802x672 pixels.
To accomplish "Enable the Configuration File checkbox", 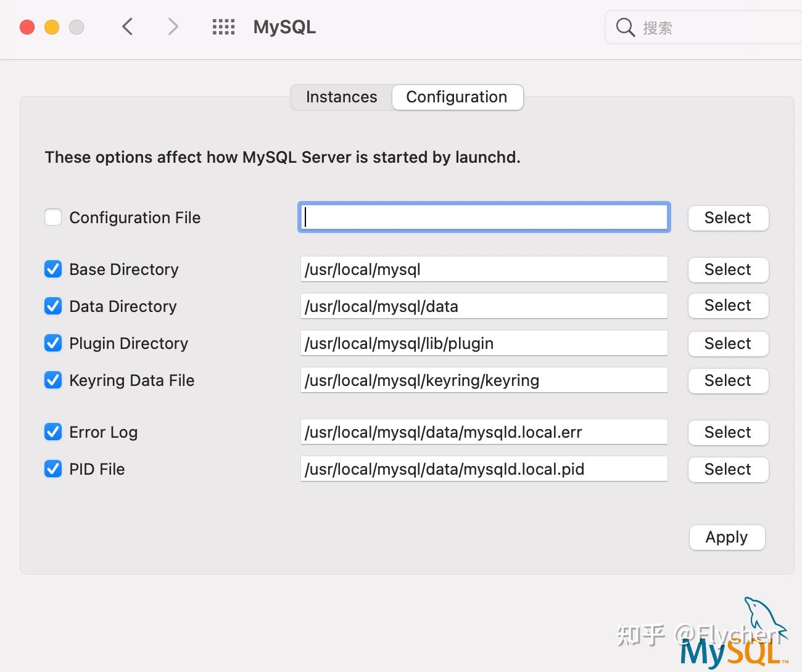I will tap(53, 217).
